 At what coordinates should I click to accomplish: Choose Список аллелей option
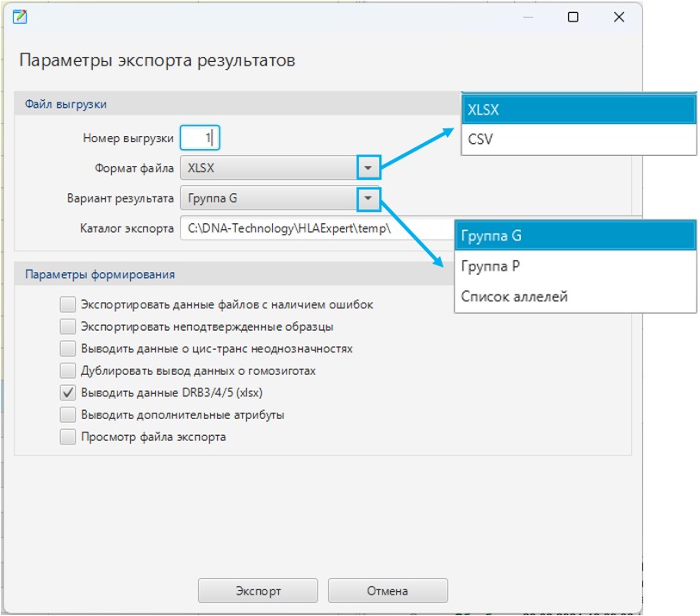click(575, 296)
